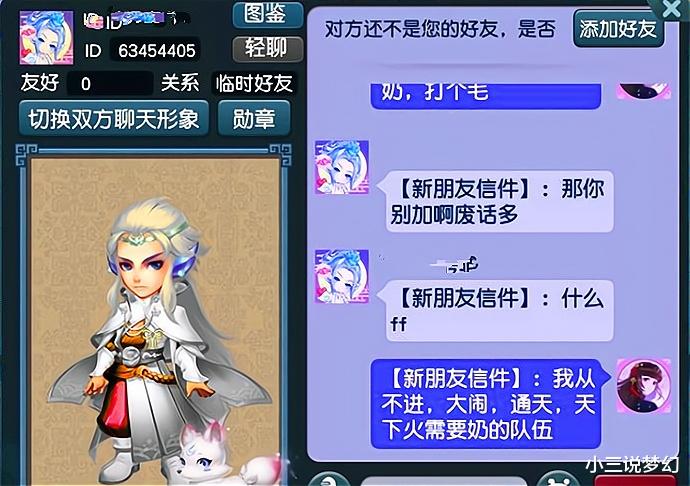Click the message bubble saying 什么 ff
The width and height of the screenshot is (690, 486).
(x=497, y=310)
